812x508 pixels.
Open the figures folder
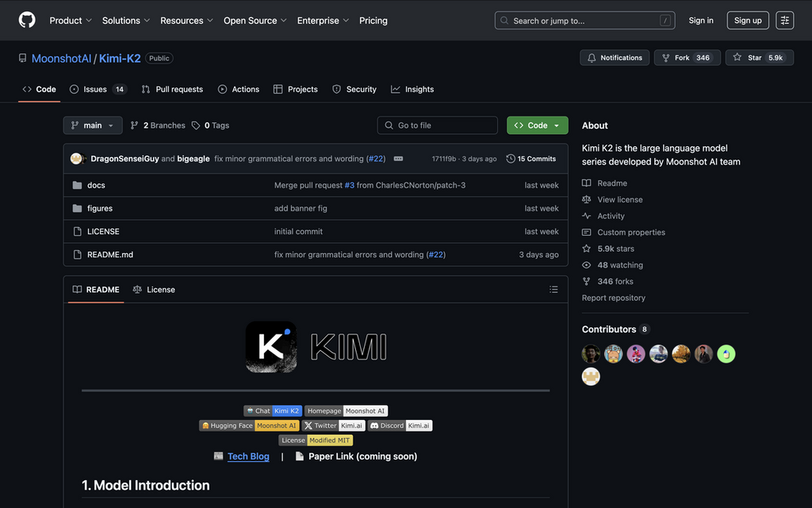pos(100,209)
